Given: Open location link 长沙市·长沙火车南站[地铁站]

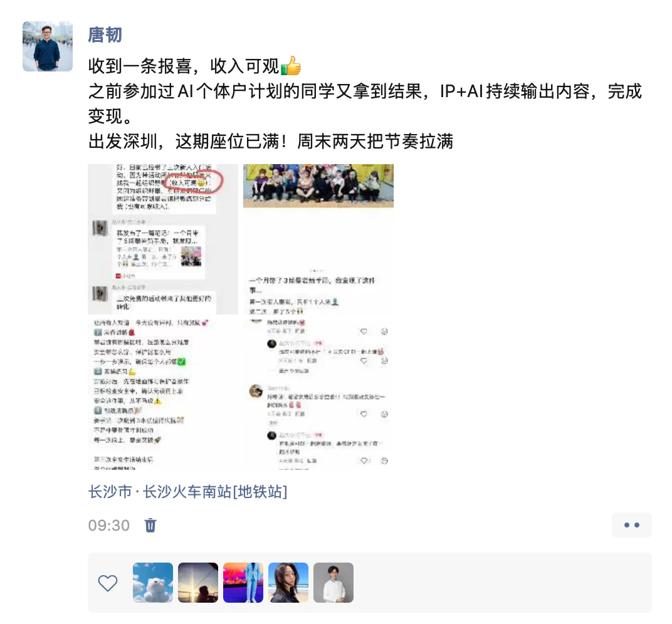Looking at the screenshot, I should (x=187, y=492).
